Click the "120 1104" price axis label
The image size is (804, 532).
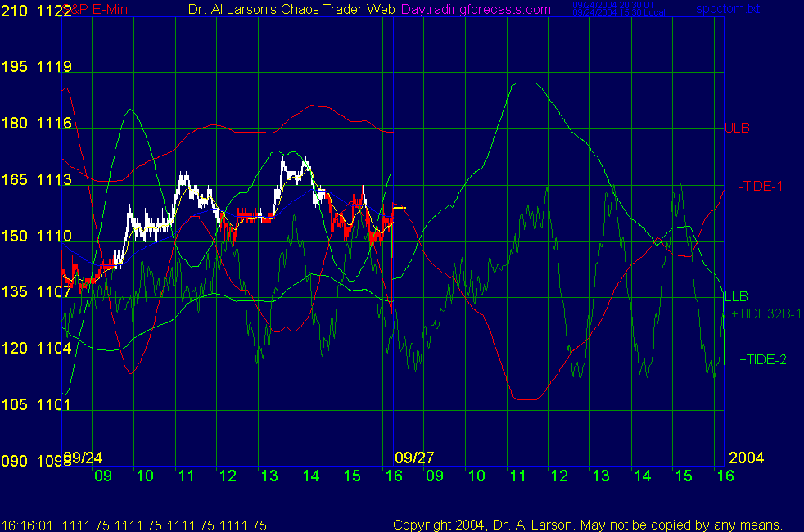click(x=36, y=348)
